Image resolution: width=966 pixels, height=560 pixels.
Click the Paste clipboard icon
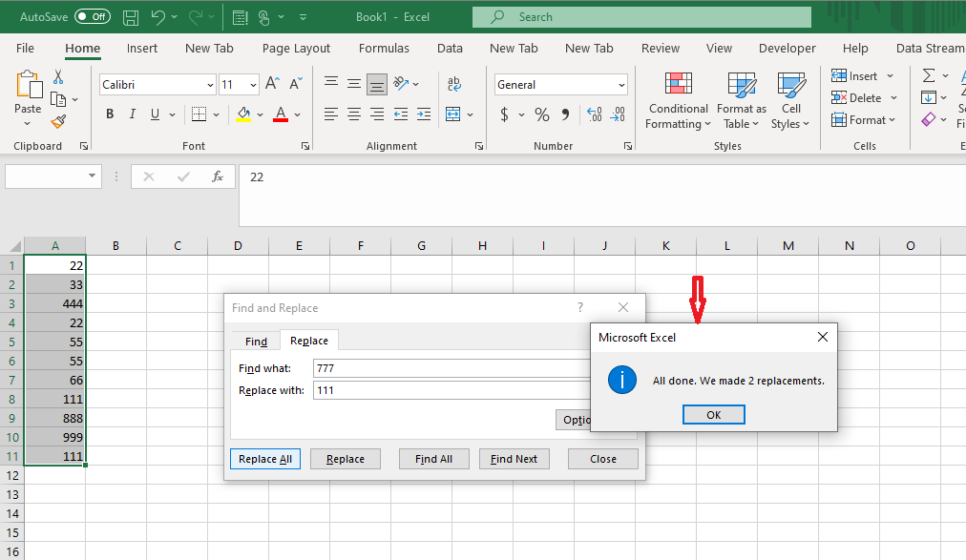[29, 84]
